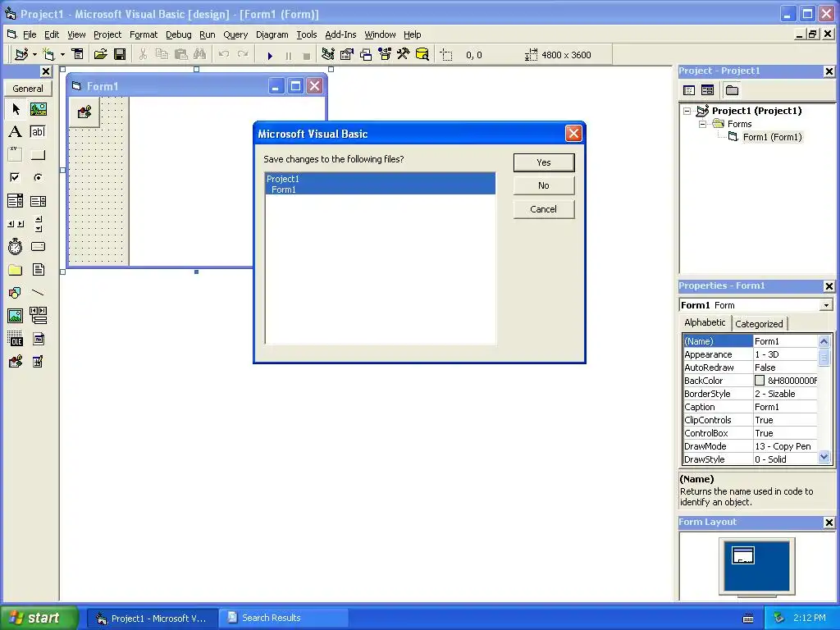Show the Toolbox via hammer-wrench icon
Screen dimensions: 840x630
[404, 55]
